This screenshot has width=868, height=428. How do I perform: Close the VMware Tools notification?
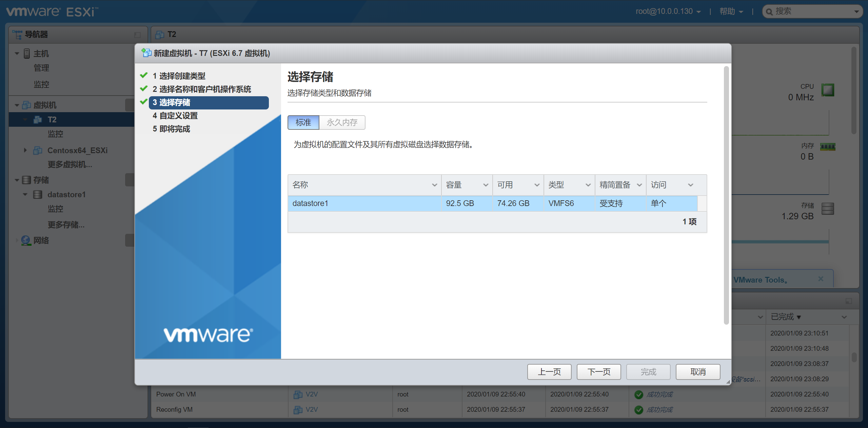pos(821,279)
